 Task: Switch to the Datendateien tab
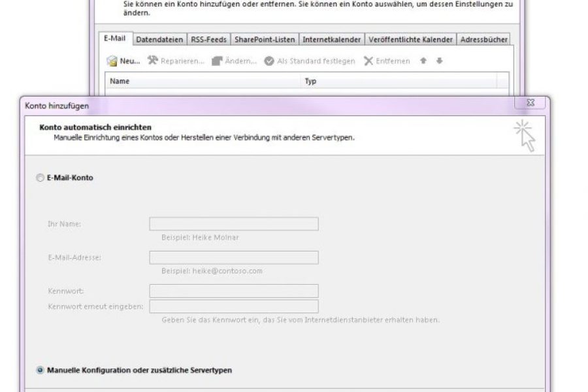[159, 40]
